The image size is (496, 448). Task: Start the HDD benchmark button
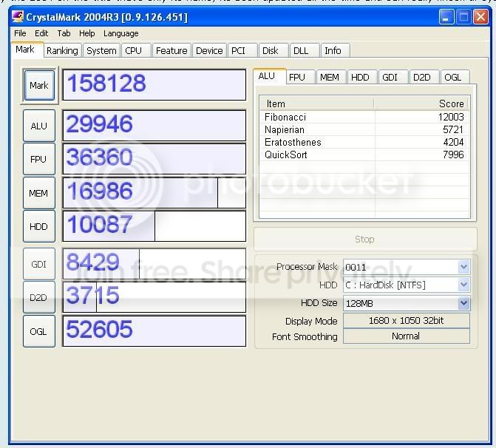pyautogui.click(x=39, y=226)
